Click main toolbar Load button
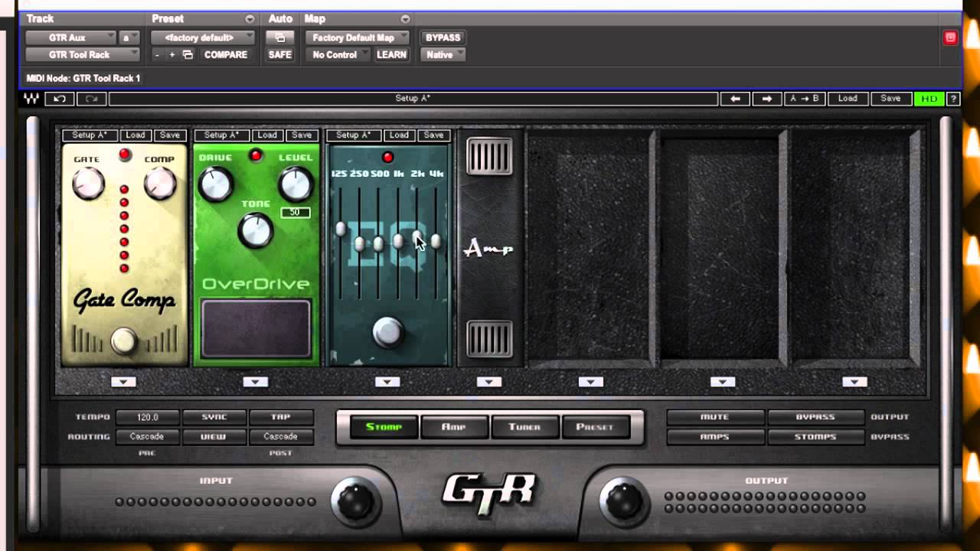The image size is (980, 551). pos(848,99)
